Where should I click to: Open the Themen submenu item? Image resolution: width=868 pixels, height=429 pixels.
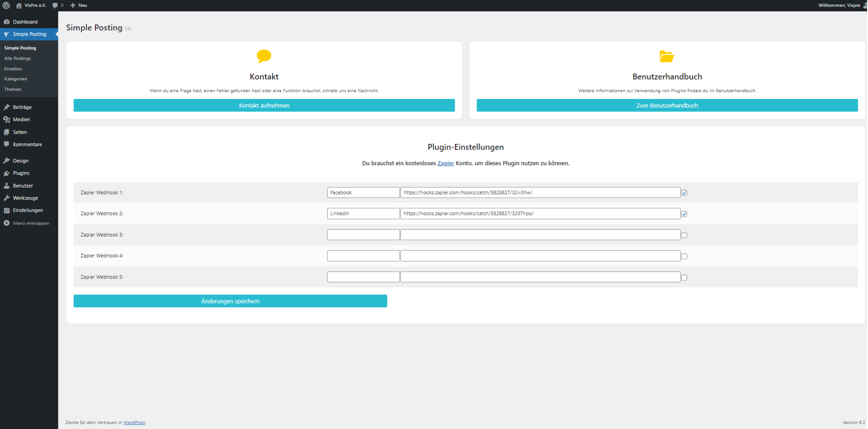13,89
